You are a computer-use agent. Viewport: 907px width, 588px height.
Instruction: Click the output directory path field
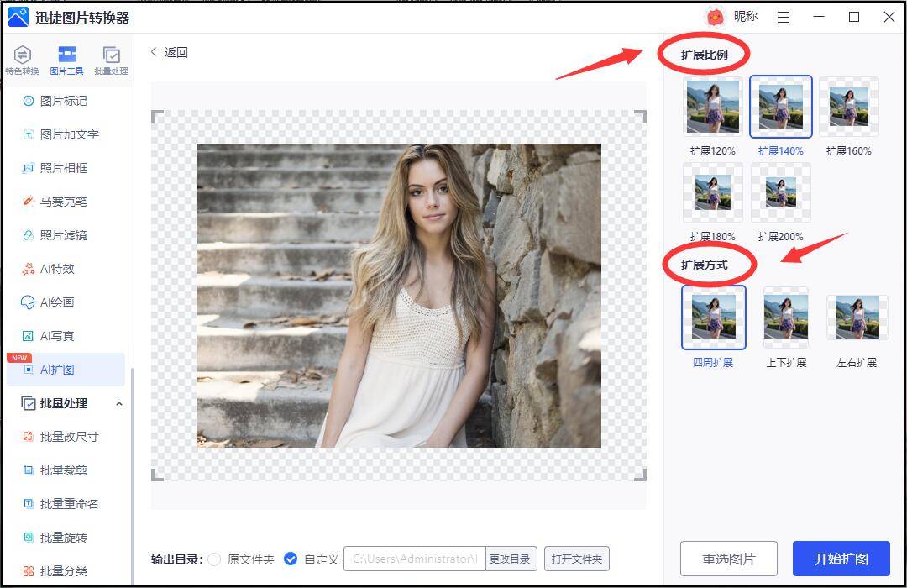[x=414, y=559]
